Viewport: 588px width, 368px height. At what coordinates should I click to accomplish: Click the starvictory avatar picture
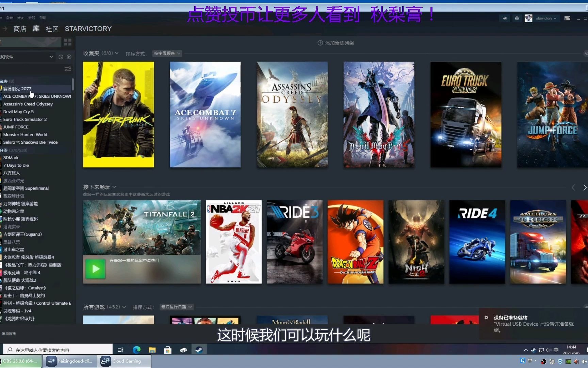coord(528,18)
